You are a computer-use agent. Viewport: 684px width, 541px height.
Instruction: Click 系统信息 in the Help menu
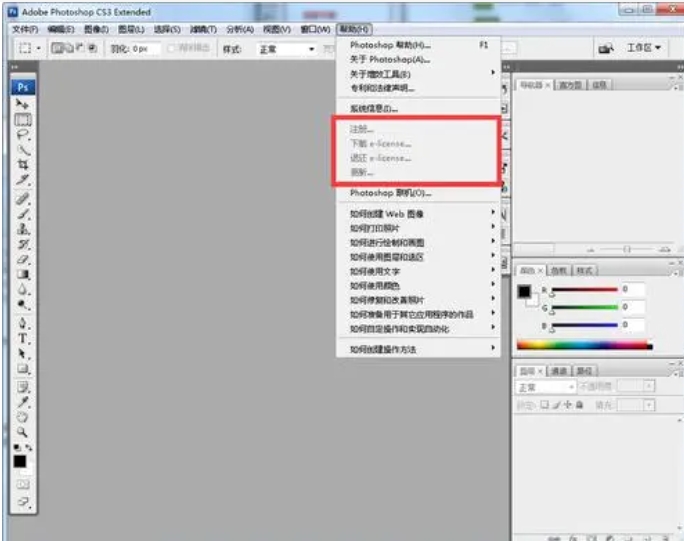pyautogui.click(x=374, y=108)
